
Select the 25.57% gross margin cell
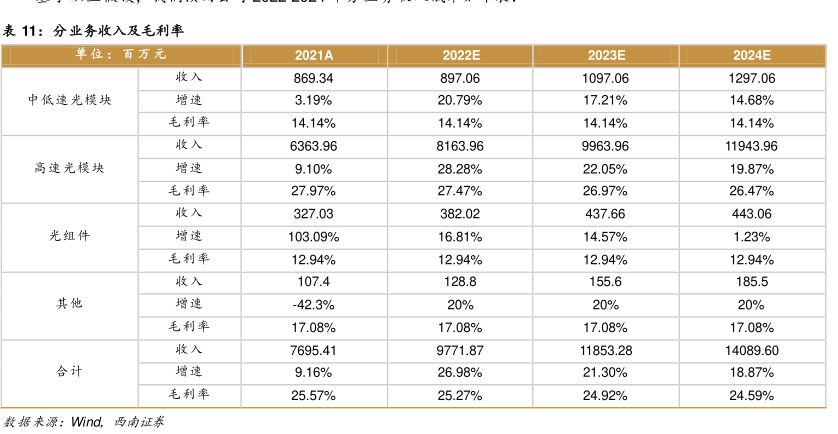313,395
